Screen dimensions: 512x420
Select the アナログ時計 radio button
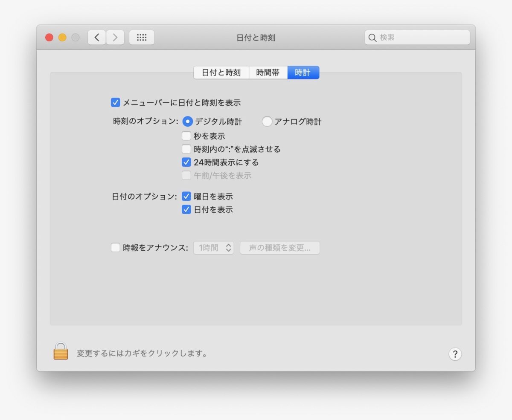[267, 122]
